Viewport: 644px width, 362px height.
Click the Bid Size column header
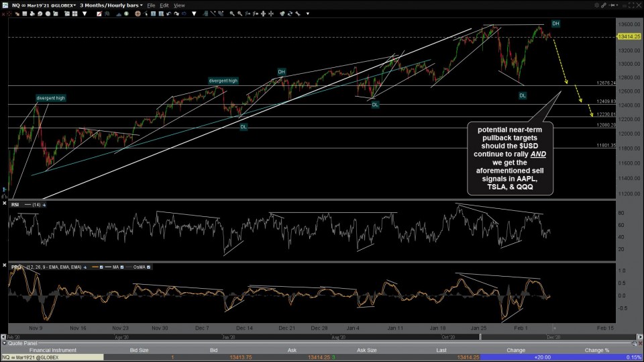(x=140, y=350)
